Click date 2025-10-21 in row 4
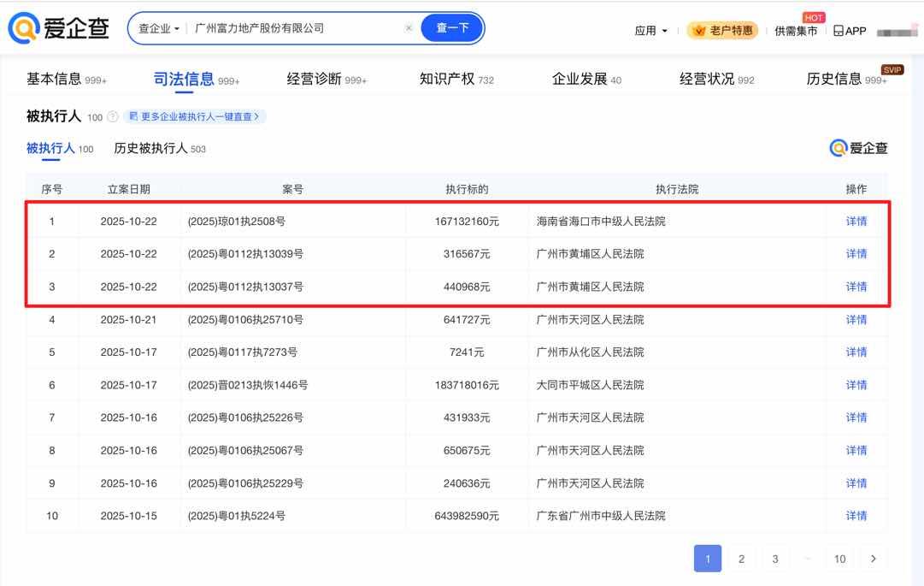Image resolution: width=924 pixels, height=586 pixels. pos(128,320)
